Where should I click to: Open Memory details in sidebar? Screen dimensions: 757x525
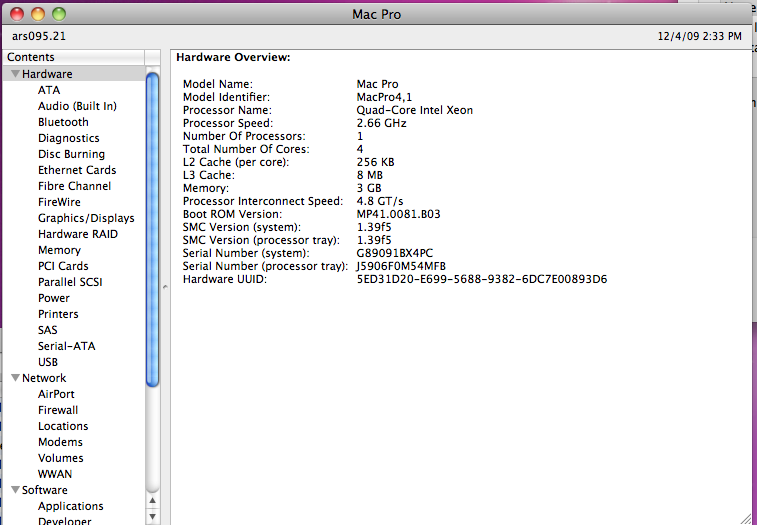pyautogui.click(x=59, y=250)
